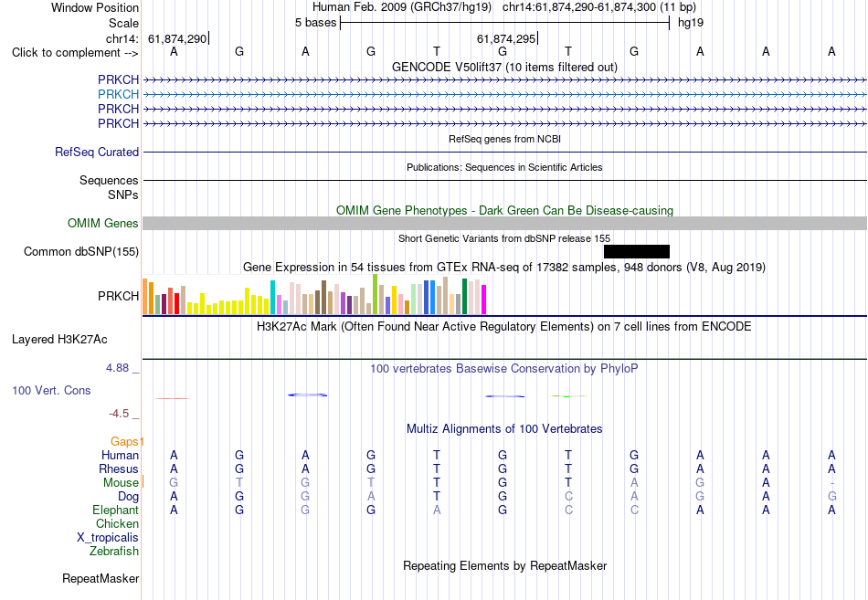Select the Rhesus species row label
The width and height of the screenshot is (868, 600).
pyautogui.click(x=119, y=468)
